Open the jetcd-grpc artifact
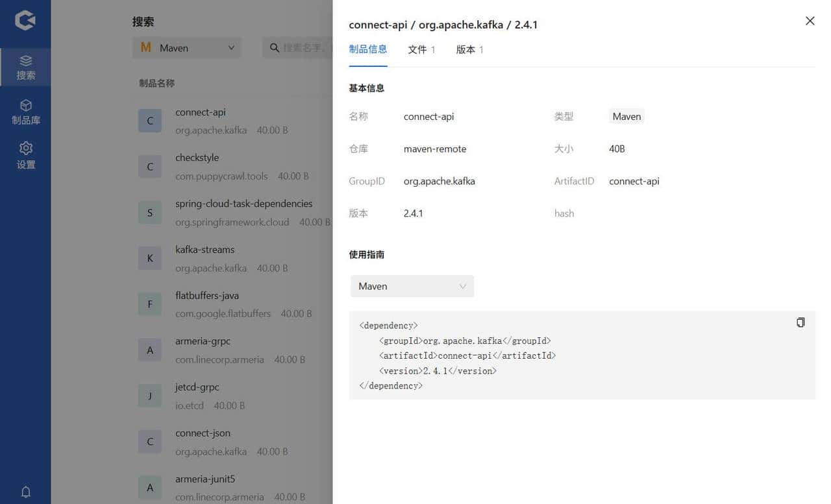This screenshot has width=831, height=504. (197, 387)
